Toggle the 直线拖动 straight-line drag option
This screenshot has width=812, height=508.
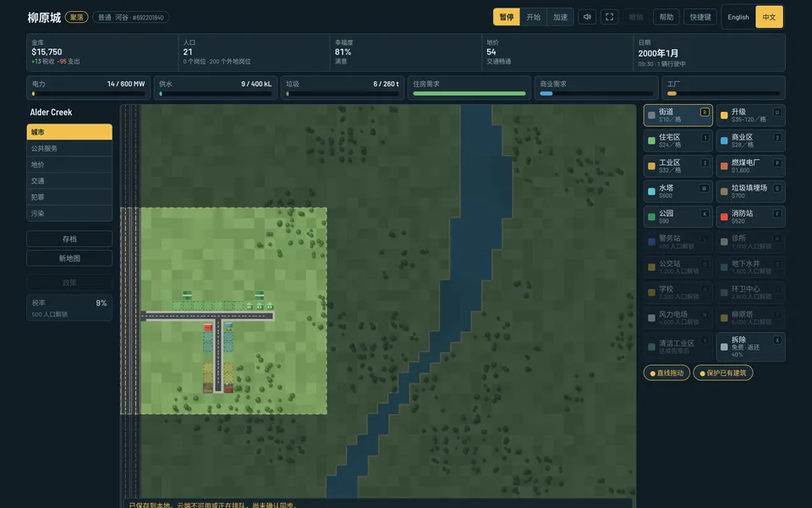(667, 373)
